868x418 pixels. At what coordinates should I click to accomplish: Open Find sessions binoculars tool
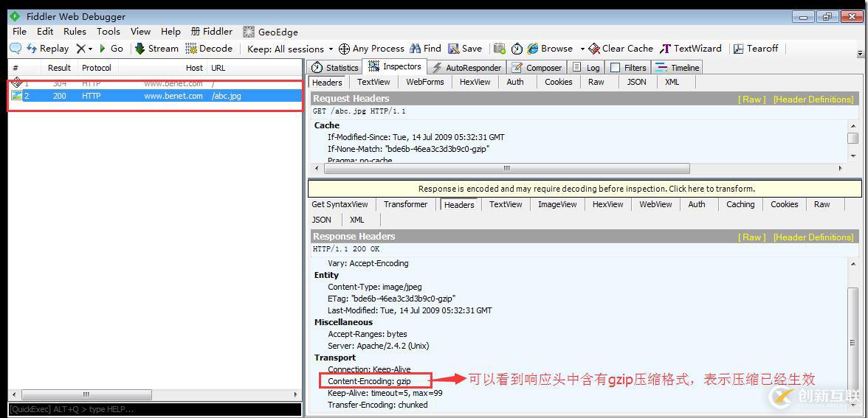pos(425,49)
